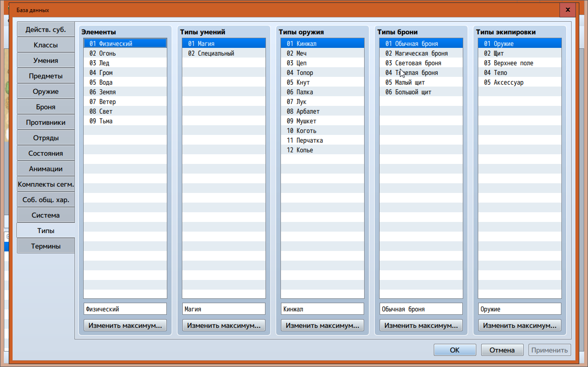Select element 06 Земля
The height and width of the screenshot is (367, 588).
coord(125,92)
